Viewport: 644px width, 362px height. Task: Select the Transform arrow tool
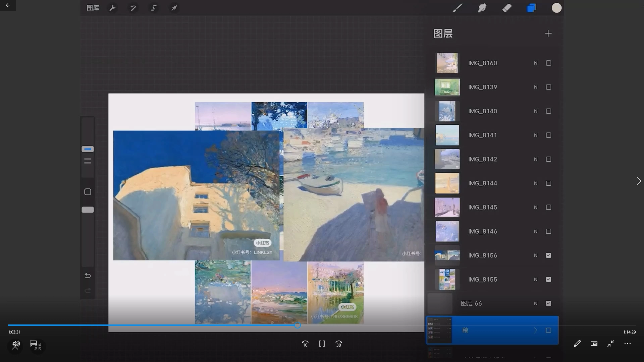point(174,8)
